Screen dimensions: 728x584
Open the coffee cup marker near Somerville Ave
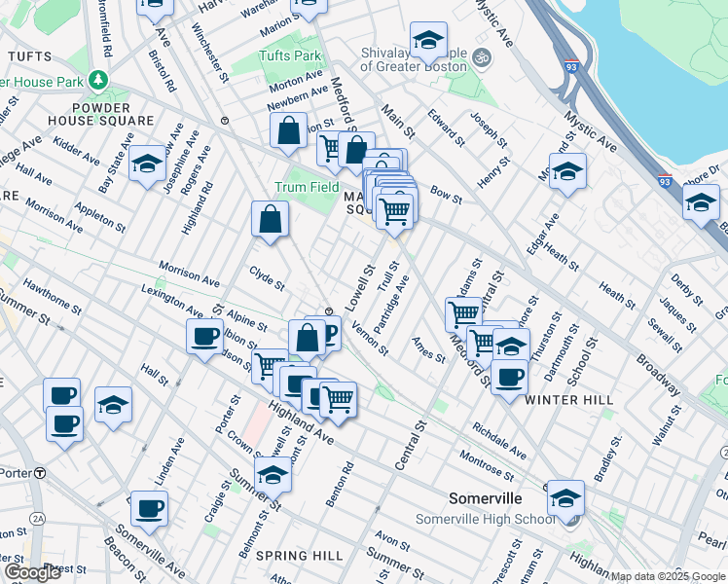tap(150, 512)
